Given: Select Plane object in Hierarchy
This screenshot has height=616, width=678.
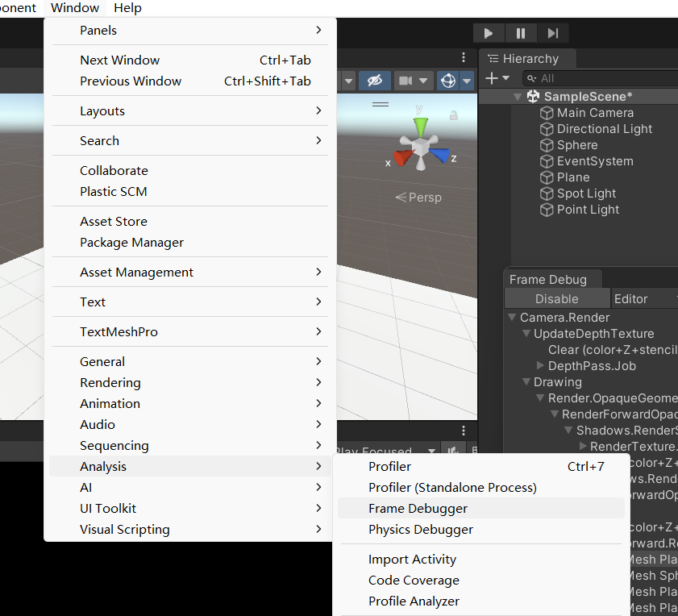Looking at the screenshot, I should click(x=573, y=177).
